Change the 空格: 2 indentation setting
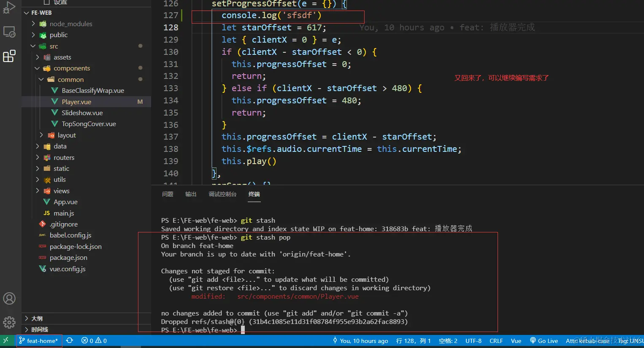The height and width of the screenshot is (348, 644). pos(448,340)
